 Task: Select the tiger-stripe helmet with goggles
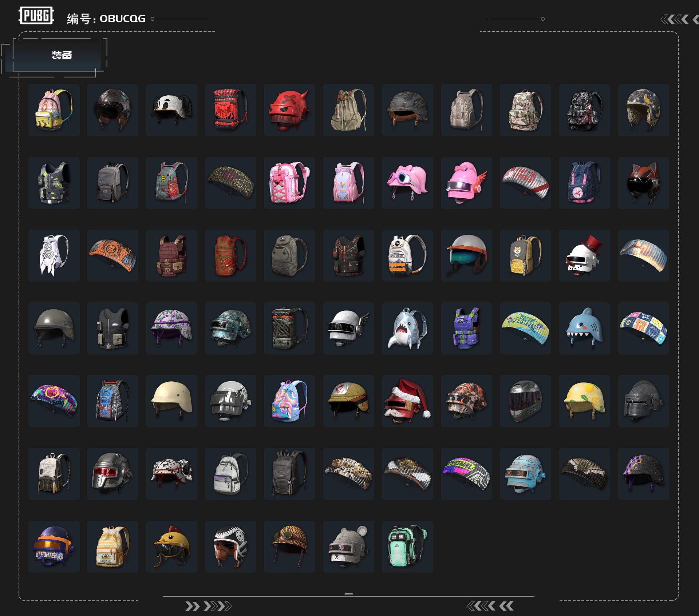290,547
